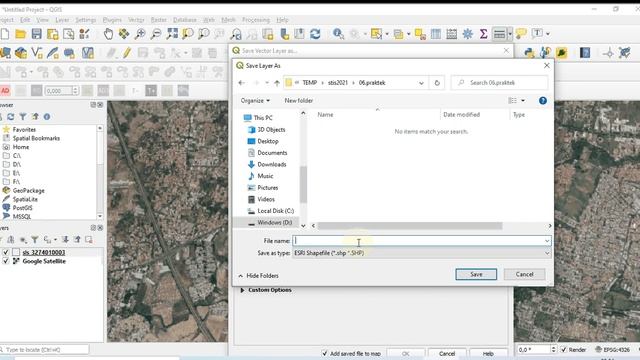Open measure tool dropdown arrow
Screen dimensions: 640x360
point(510,34)
